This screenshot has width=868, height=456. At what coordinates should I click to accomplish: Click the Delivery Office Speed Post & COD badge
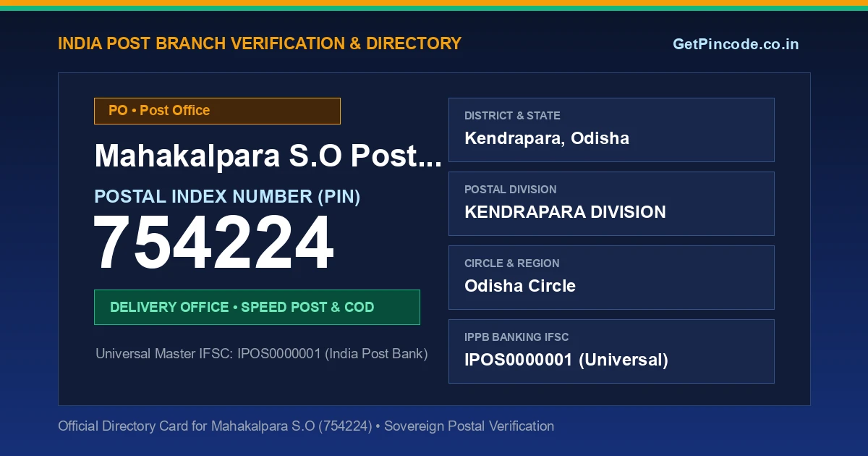point(257,307)
